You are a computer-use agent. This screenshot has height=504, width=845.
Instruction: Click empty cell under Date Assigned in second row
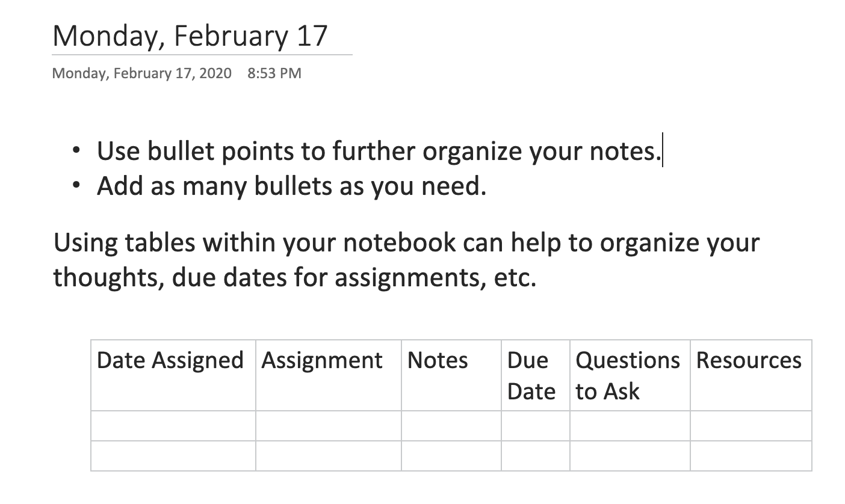click(x=173, y=426)
